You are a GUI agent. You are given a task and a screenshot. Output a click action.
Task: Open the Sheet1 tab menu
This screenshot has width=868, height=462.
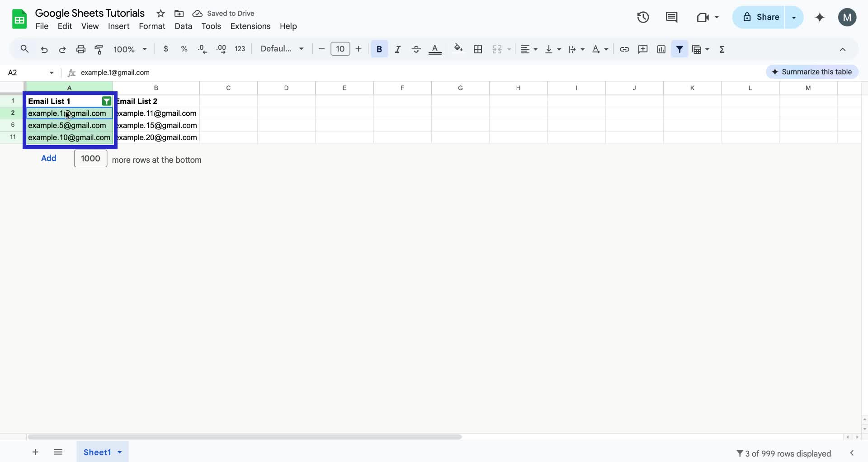coord(119,452)
